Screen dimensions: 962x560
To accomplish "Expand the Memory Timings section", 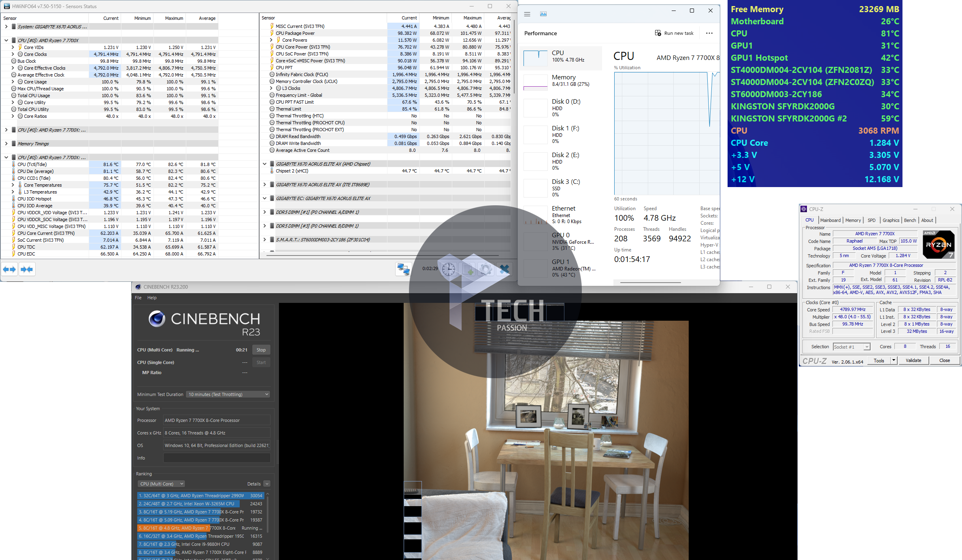I will [x=6, y=144].
